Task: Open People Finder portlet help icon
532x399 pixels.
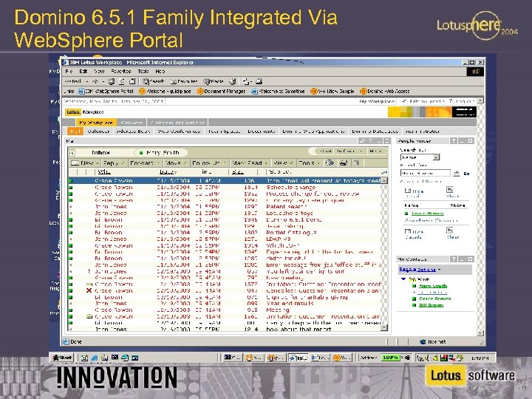Action: click(x=453, y=141)
